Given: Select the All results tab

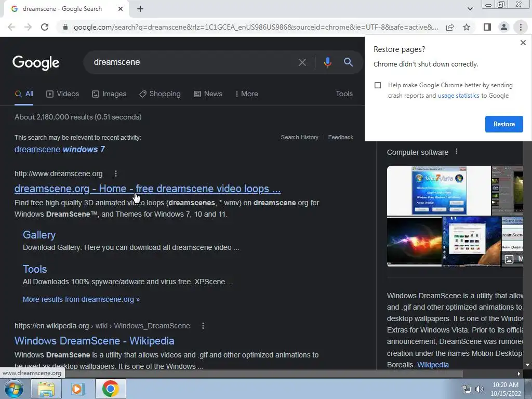Looking at the screenshot, I should tap(24, 94).
